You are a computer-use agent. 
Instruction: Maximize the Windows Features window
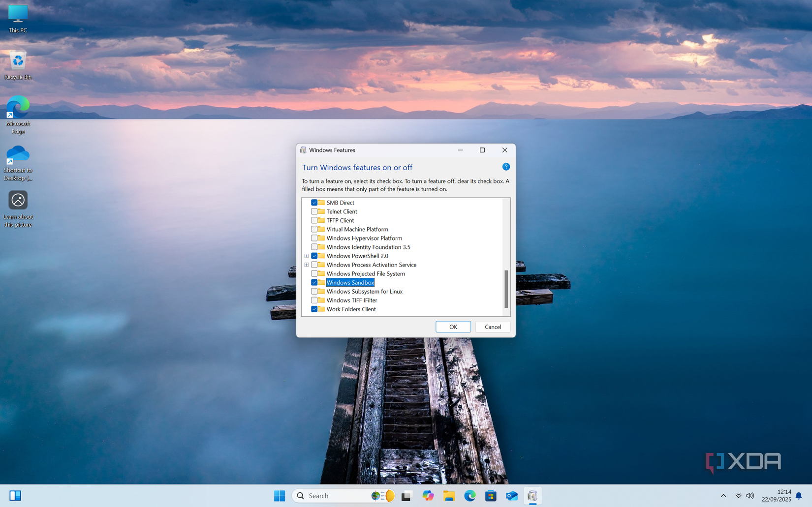pos(482,150)
